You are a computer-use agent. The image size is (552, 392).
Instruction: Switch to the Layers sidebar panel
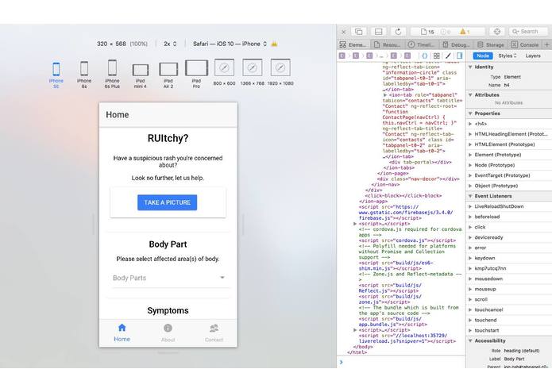pyautogui.click(x=533, y=56)
